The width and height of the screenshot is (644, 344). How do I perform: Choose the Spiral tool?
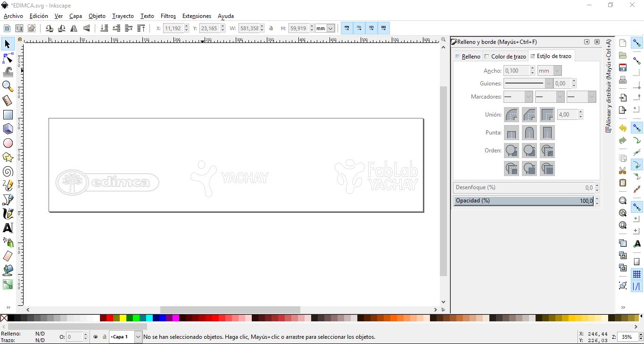tap(8, 171)
